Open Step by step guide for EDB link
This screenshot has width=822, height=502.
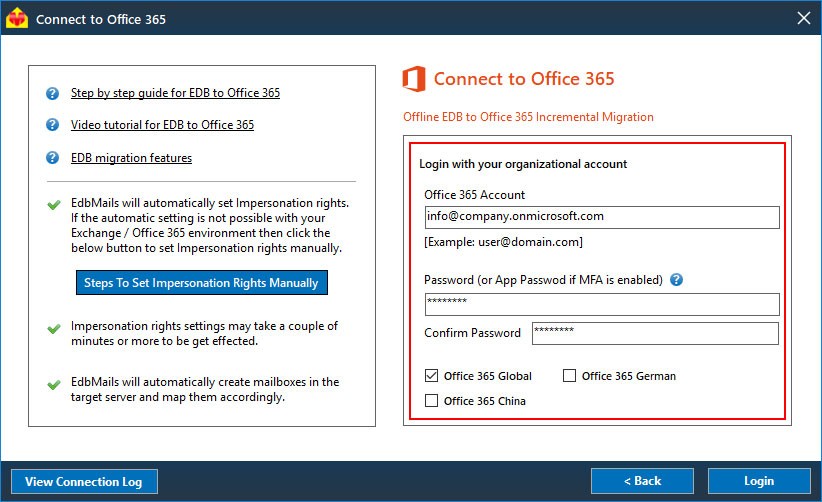pos(175,94)
